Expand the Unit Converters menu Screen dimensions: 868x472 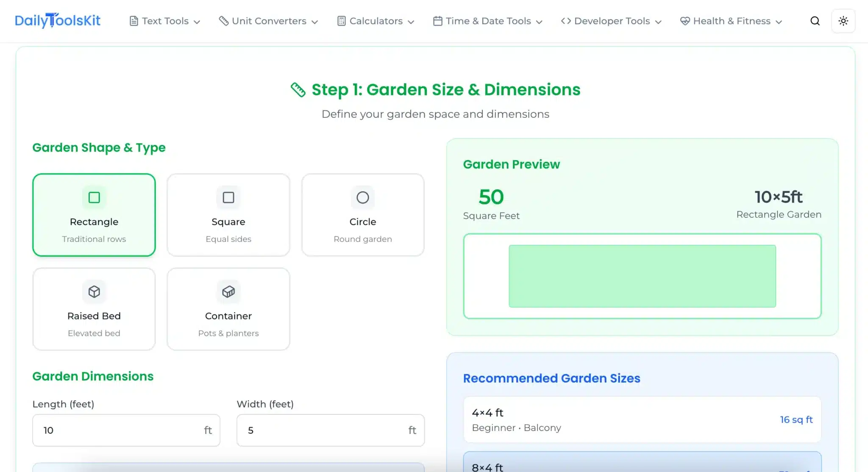pos(268,21)
